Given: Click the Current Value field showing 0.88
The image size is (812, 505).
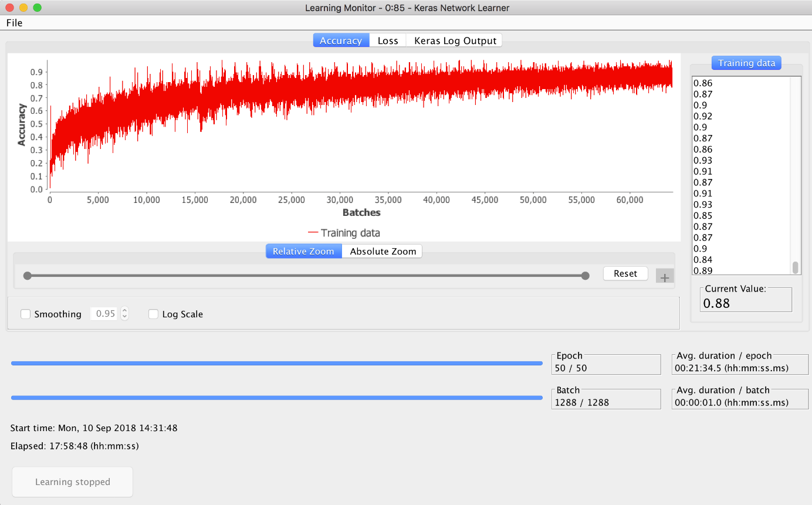Looking at the screenshot, I should (x=746, y=303).
